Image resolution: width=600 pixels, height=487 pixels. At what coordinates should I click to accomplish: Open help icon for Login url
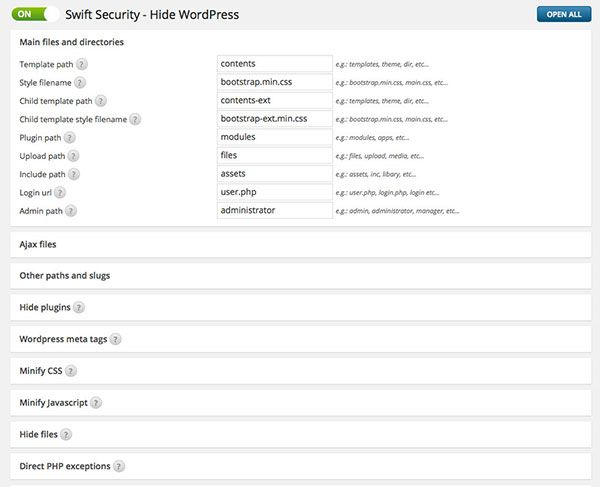(62, 192)
